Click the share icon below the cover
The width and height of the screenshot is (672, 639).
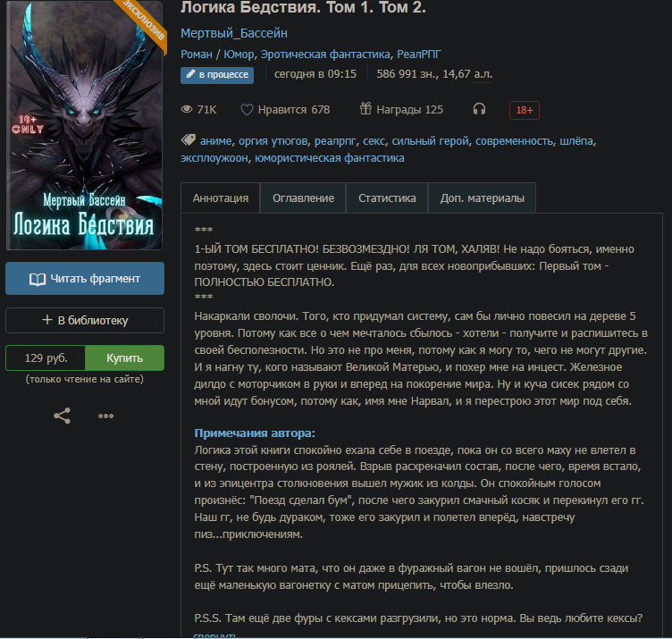(x=63, y=416)
